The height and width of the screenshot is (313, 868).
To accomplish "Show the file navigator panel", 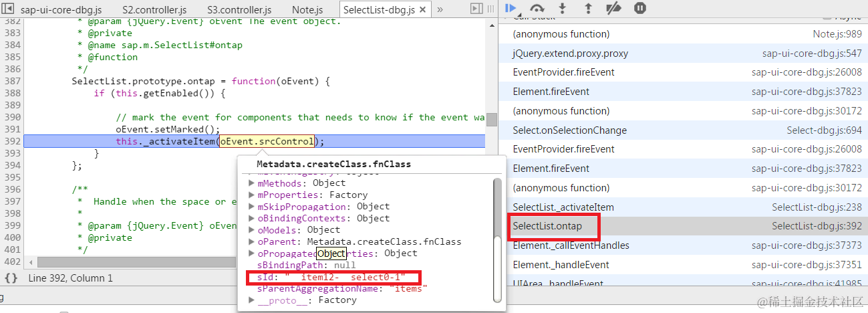I will click(x=9, y=9).
